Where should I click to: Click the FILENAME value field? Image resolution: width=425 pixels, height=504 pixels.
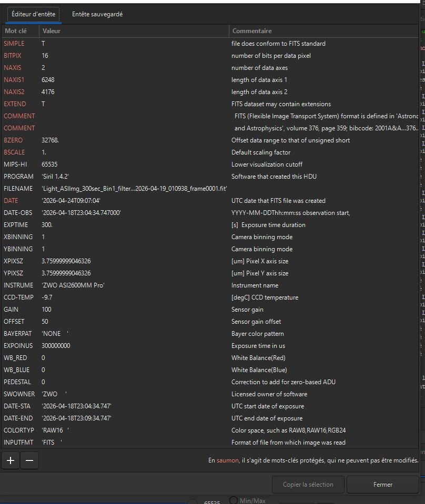click(x=134, y=188)
